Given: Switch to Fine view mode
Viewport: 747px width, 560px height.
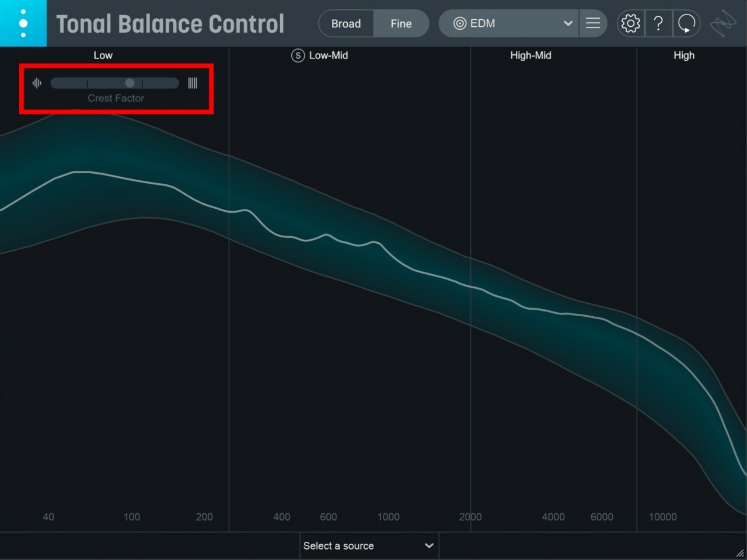Looking at the screenshot, I should [401, 23].
